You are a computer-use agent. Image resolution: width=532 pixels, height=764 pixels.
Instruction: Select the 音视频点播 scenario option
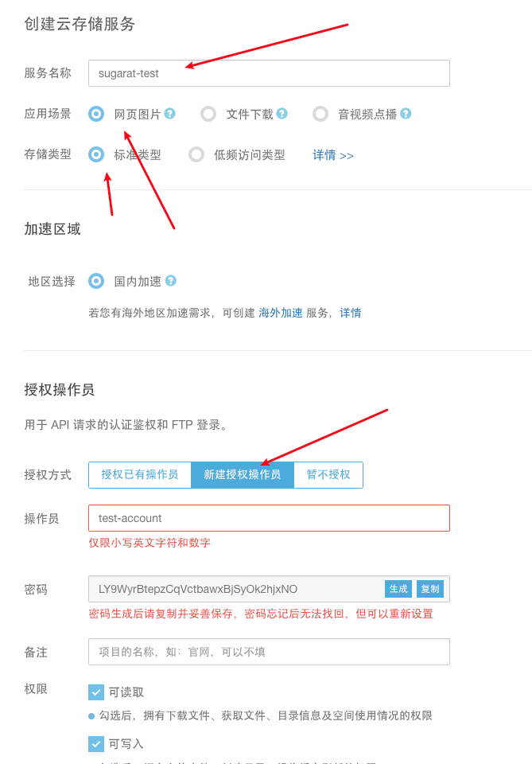(x=320, y=114)
